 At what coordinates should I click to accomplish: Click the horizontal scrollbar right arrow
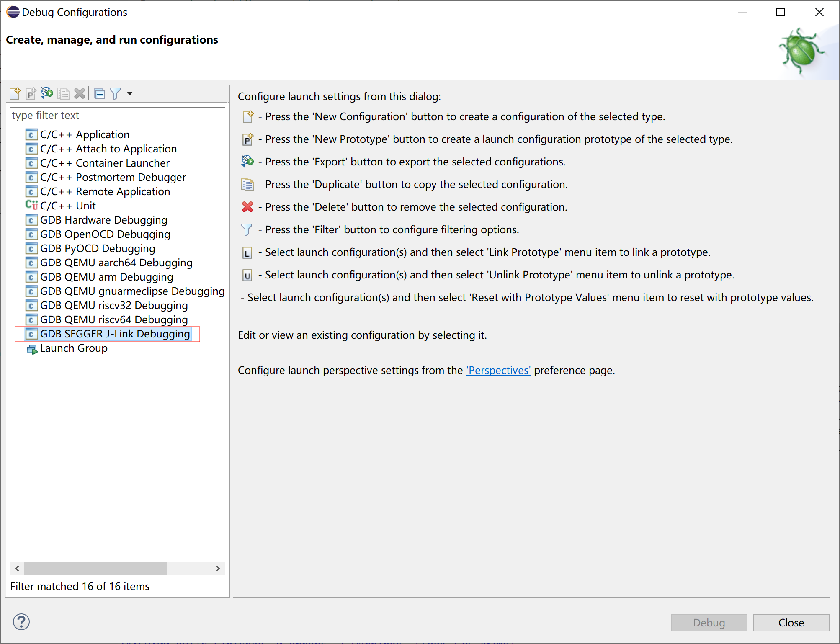click(x=218, y=568)
